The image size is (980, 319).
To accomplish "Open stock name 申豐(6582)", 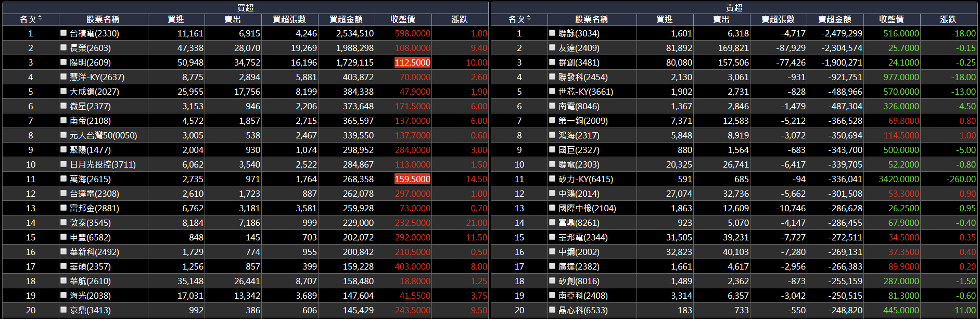I will [x=90, y=237].
